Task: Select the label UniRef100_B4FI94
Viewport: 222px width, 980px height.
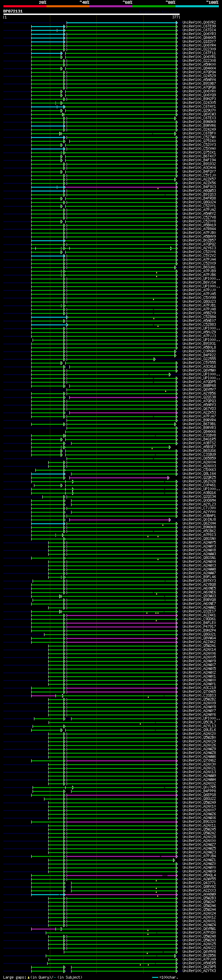Action: [x=199, y=160]
